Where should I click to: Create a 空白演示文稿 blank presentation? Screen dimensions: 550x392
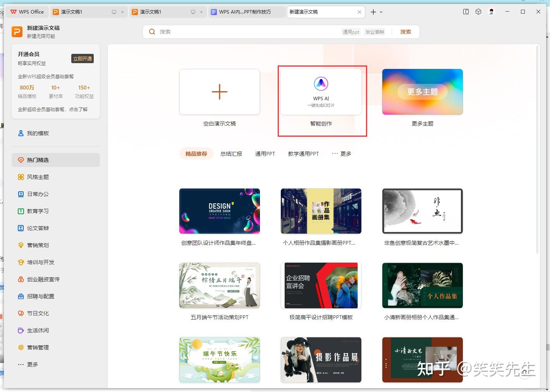pyautogui.click(x=219, y=92)
